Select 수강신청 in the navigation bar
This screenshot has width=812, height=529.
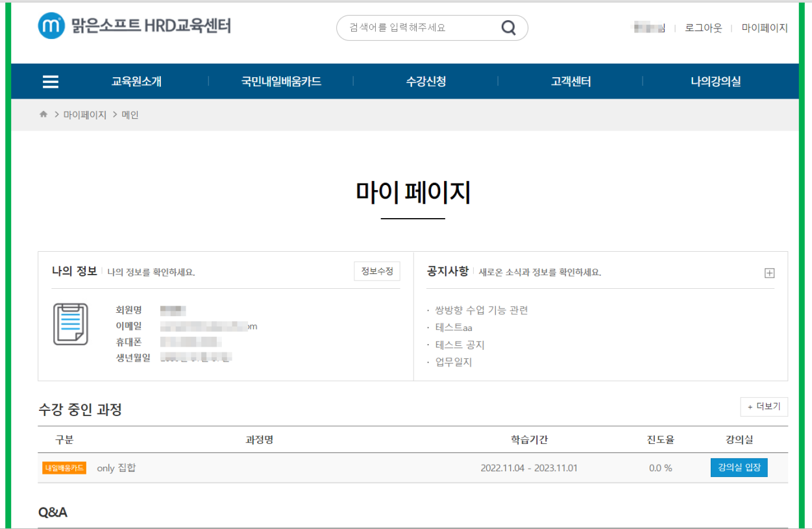(x=426, y=82)
